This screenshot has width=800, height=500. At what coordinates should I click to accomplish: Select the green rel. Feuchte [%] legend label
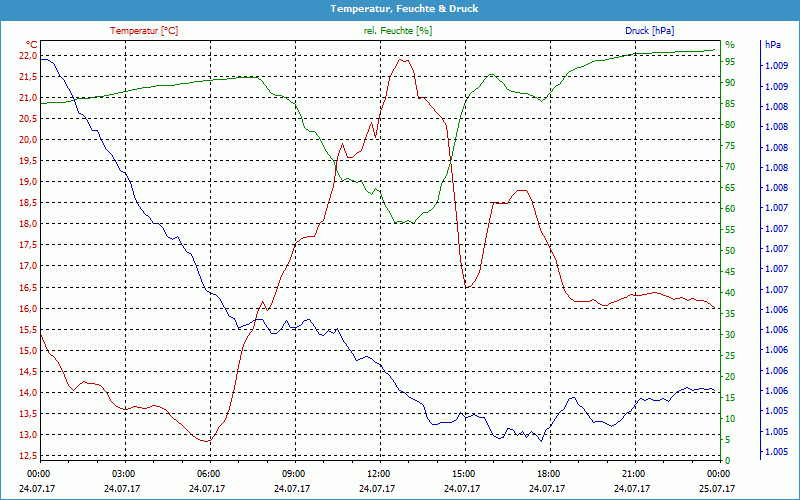398,31
